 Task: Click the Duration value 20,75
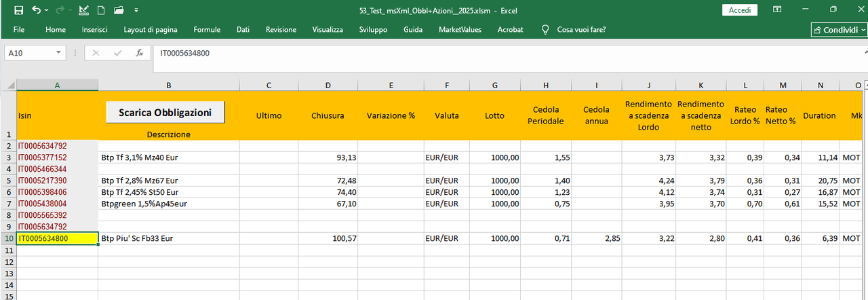point(820,181)
